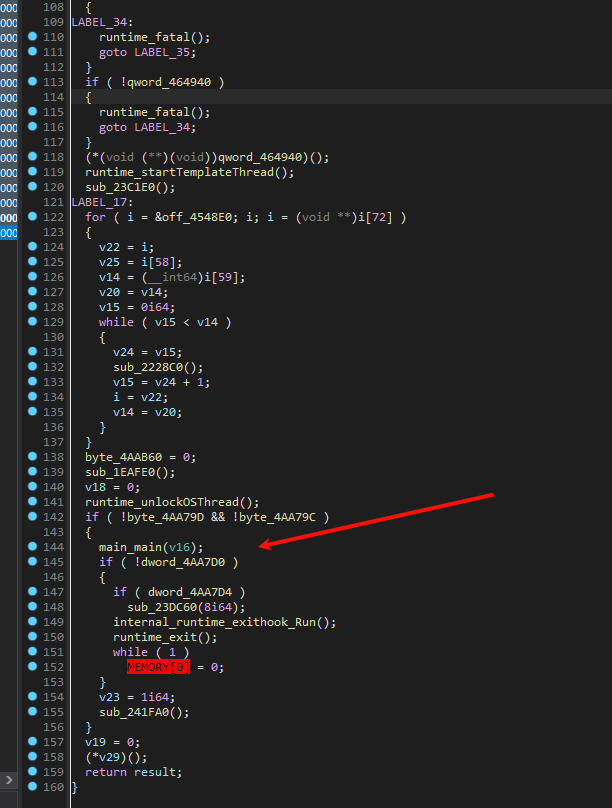Click LABEL_34 in goto on line 116

(x=162, y=127)
